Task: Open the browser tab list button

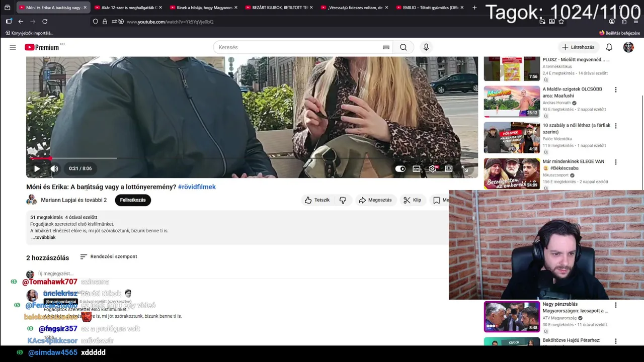Action: point(7,8)
